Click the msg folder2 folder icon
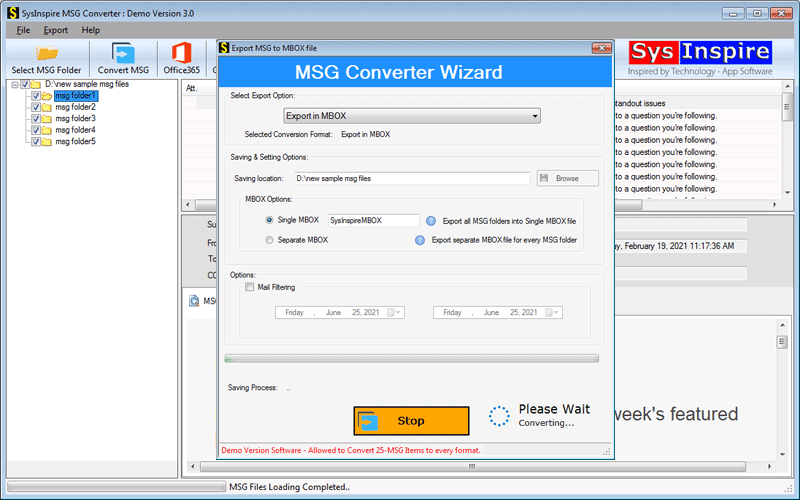The image size is (800, 500). (46, 107)
